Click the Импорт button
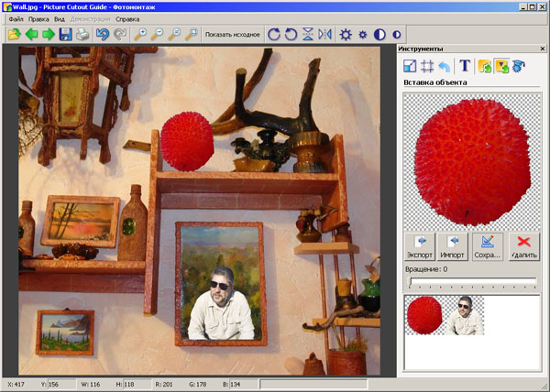Screen dimensions: 550x392 [453, 247]
